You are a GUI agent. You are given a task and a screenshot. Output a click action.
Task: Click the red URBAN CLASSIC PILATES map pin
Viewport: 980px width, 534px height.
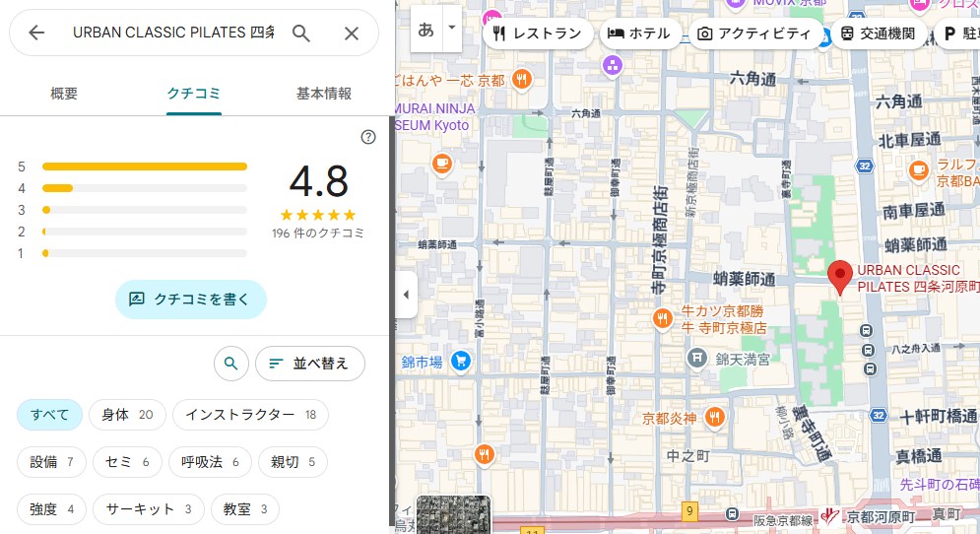tap(839, 276)
